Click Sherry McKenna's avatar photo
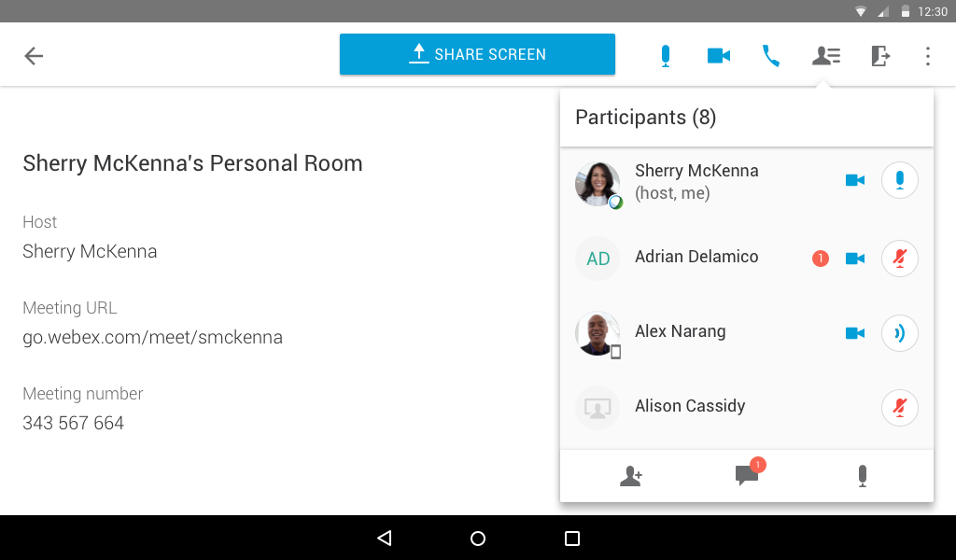956x560 pixels. coord(597,184)
